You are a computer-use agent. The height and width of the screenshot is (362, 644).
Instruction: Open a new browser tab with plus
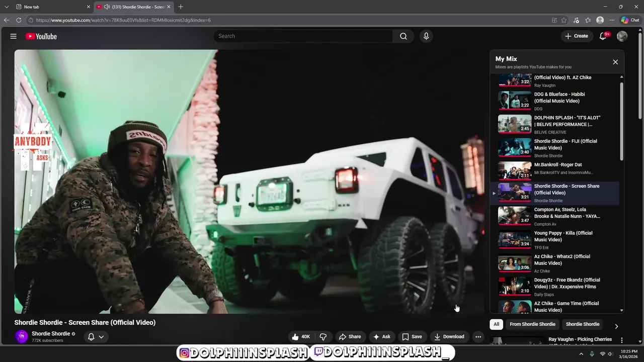[x=181, y=7]
